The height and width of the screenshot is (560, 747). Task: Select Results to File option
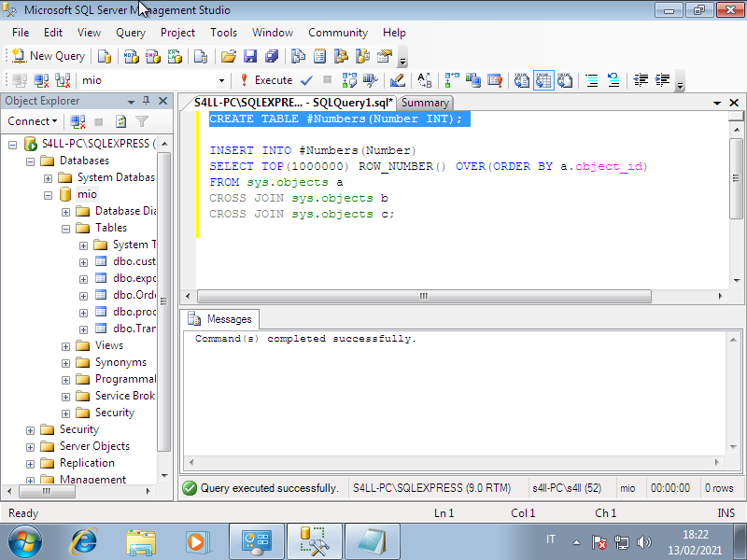[x=565, y=80]
